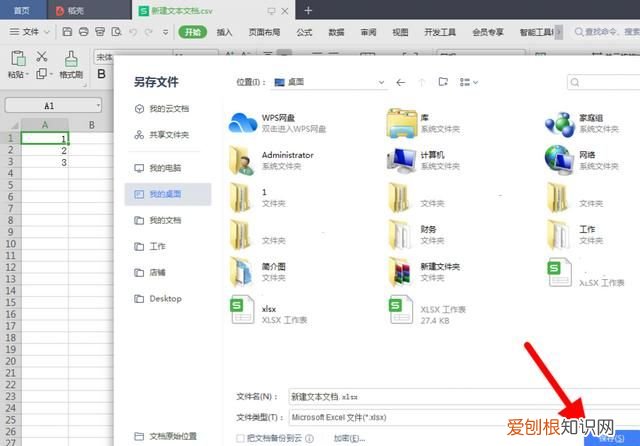Switch to the 开发工具 ribbon tab
This screenshot has width=640, height=446.
440,32
